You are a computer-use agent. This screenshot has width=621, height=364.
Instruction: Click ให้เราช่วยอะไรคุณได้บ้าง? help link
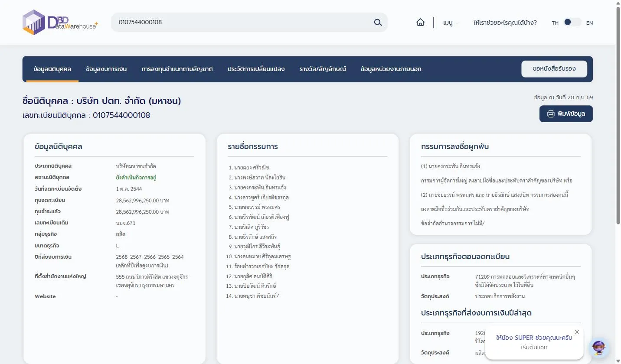coord(505,23)
